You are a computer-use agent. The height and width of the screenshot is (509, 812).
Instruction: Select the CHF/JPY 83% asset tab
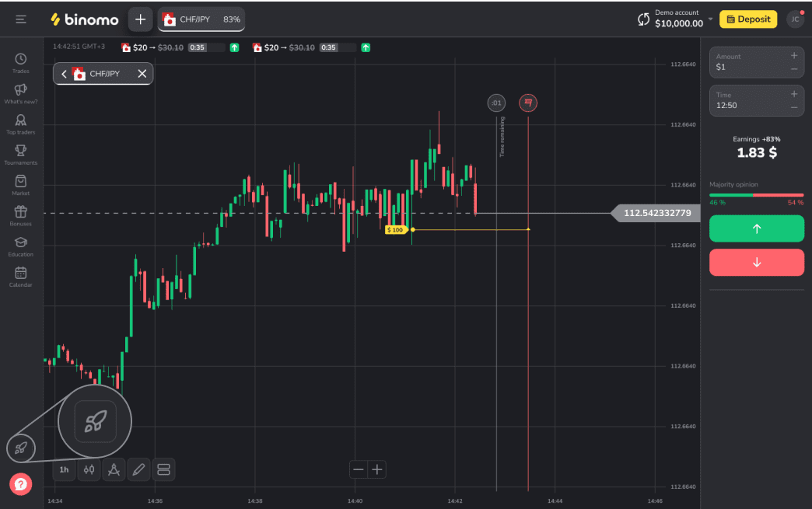[201, 19]
